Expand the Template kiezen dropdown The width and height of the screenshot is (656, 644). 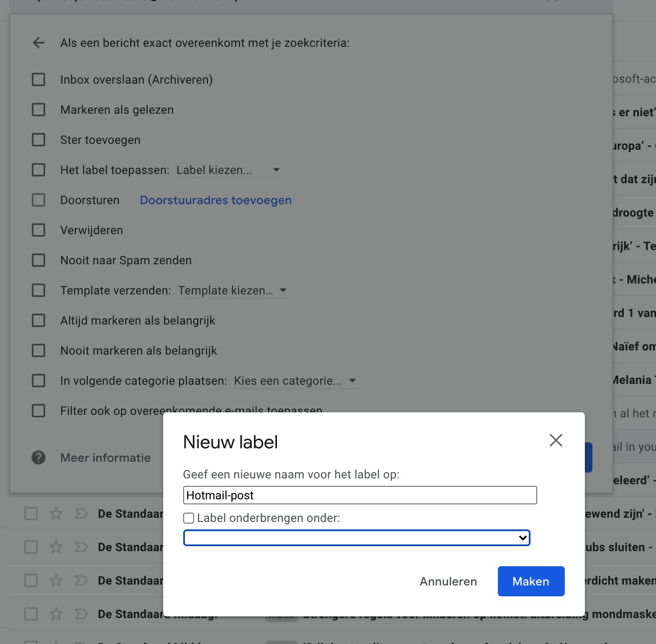coord(233,291)
